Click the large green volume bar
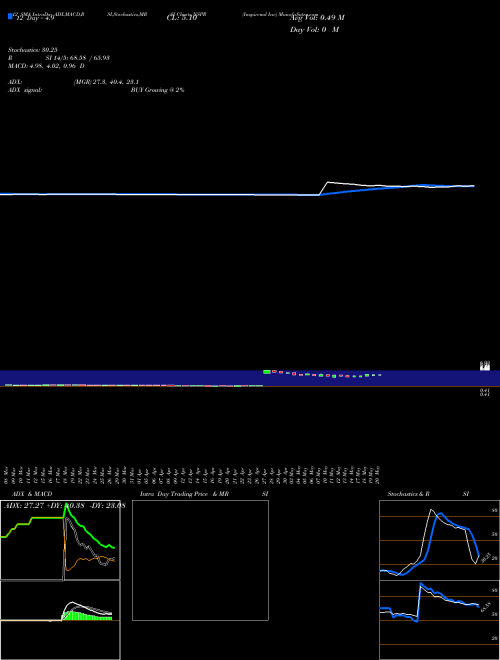The height and width of the screenshot is (660, 500). 267,372
